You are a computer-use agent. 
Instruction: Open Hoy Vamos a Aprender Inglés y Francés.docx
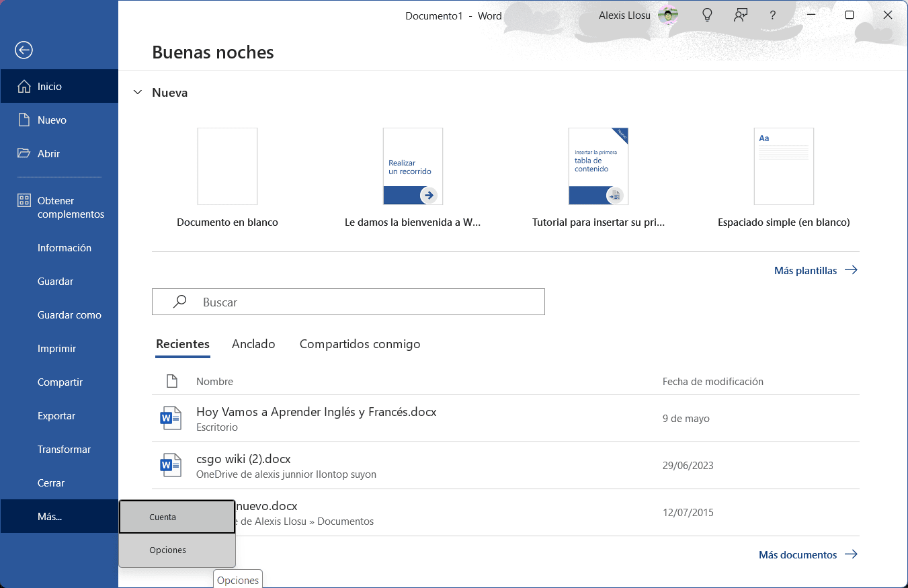click(x=505, y=418)
